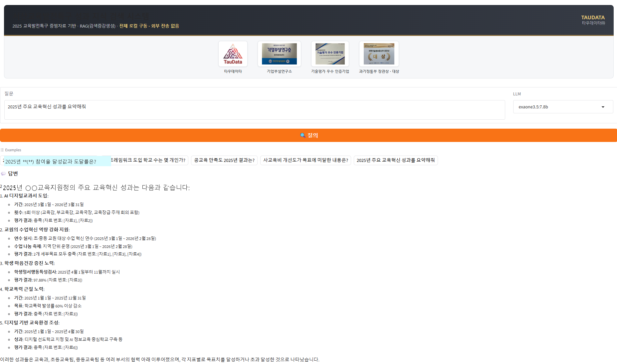Click the line 평가 결과: 2개 세부목표 모두 충족
Image resolution: width=617 pixels, height=364 pixels.
coord(78,254)
